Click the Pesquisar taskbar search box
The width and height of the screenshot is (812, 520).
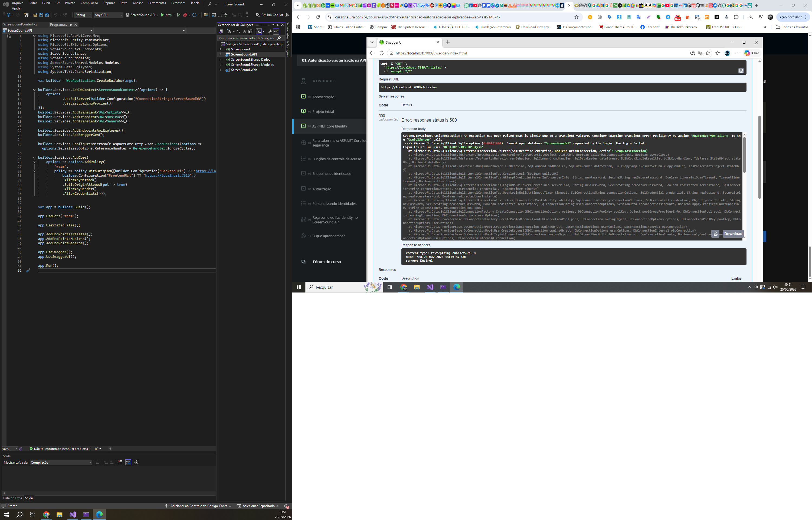coord(344,287)
